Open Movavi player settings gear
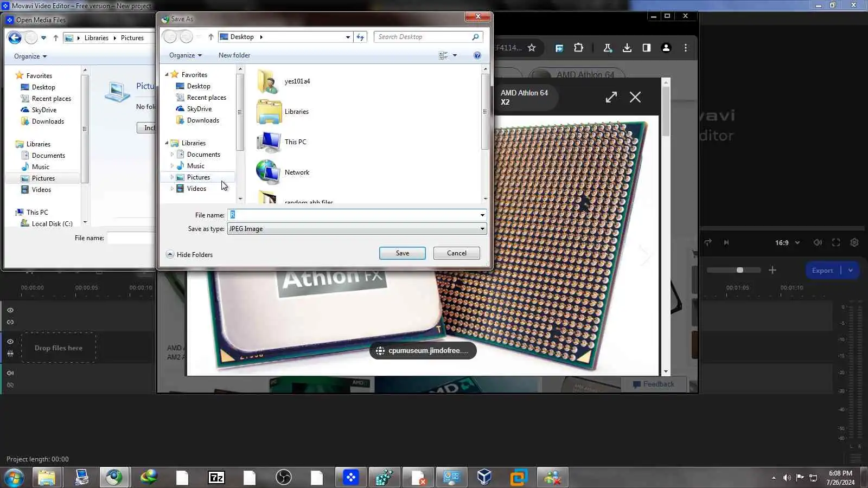 (854, 242)
